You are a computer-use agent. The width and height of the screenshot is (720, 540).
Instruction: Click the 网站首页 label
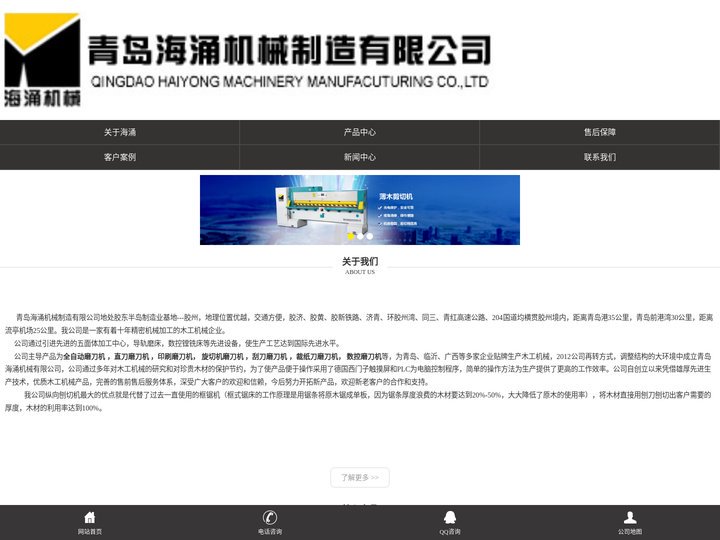point(90,532)
